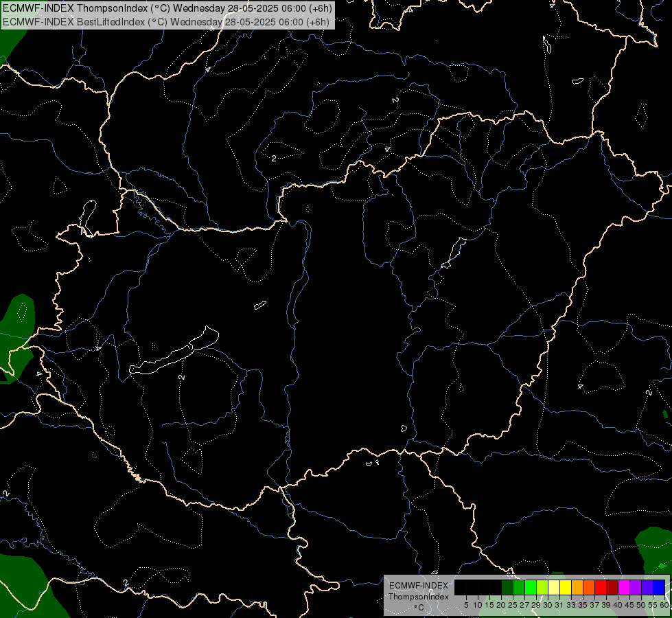This screenshot has width=672, height=618.
Task: Click the legend tick value 5
Action: [x=466, y=605]
